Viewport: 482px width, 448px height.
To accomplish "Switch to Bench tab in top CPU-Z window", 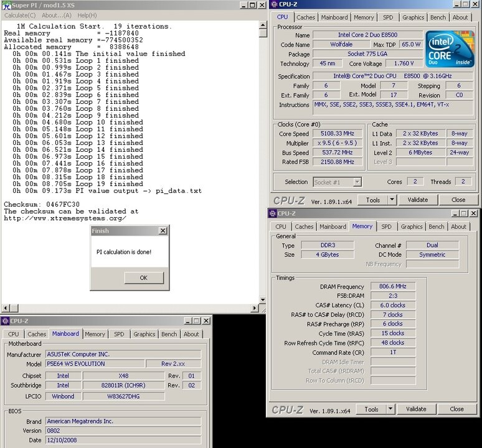I will point(438,17).
